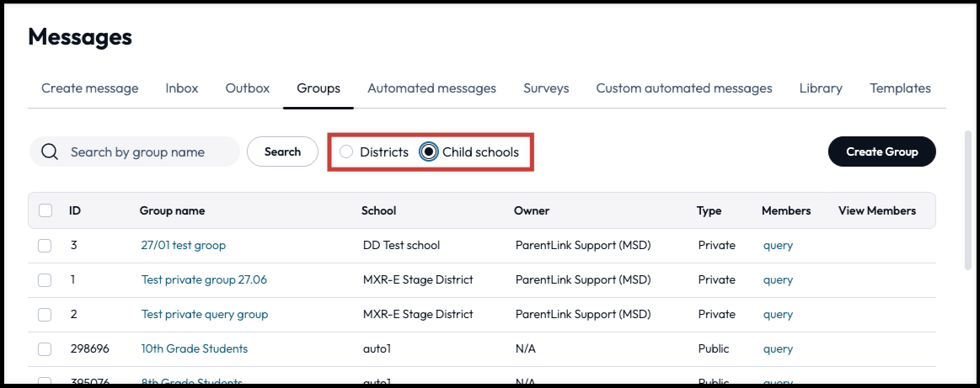Click query link for Test private group 27.06
Viewport: 980px width, 388px height.
click(778, 280)
